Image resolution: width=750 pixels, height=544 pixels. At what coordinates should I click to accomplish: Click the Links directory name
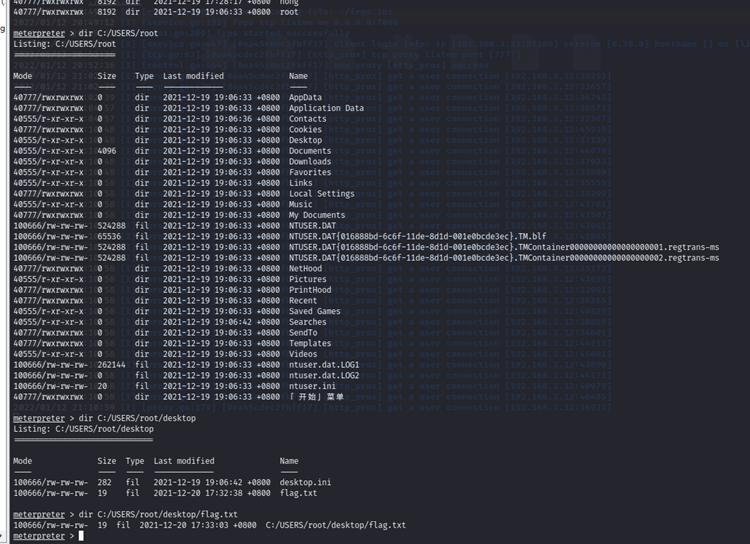(300, 183)
